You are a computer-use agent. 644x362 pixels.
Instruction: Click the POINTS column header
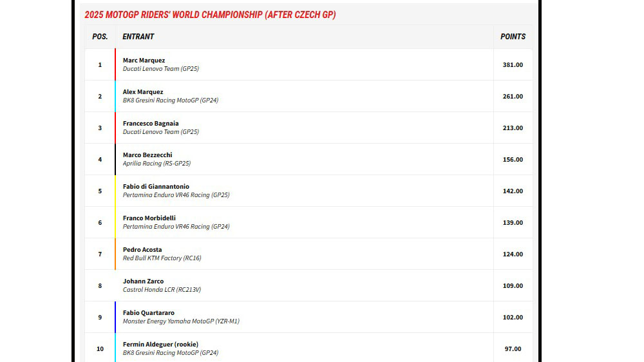[513, 37]
